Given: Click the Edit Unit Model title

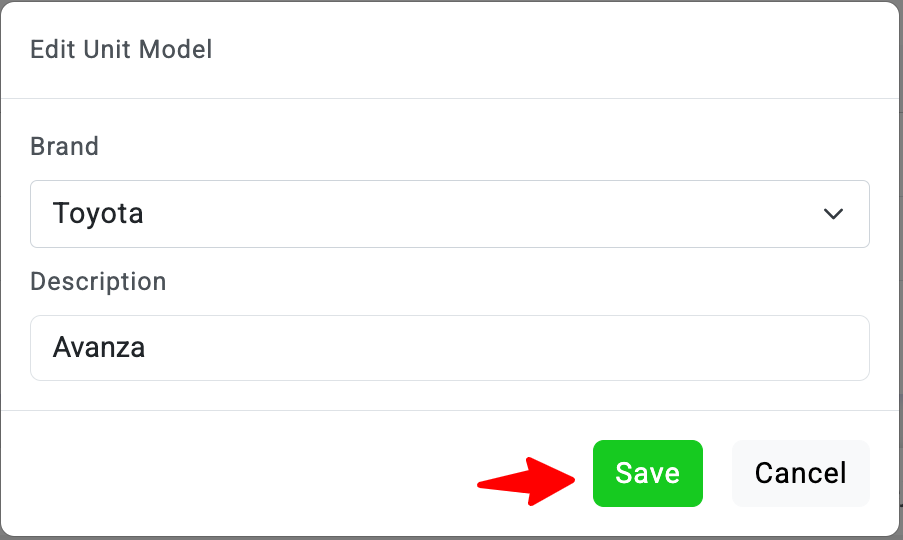Looking at the screenshot, I should pyautogui.click(x=121, y=49).
